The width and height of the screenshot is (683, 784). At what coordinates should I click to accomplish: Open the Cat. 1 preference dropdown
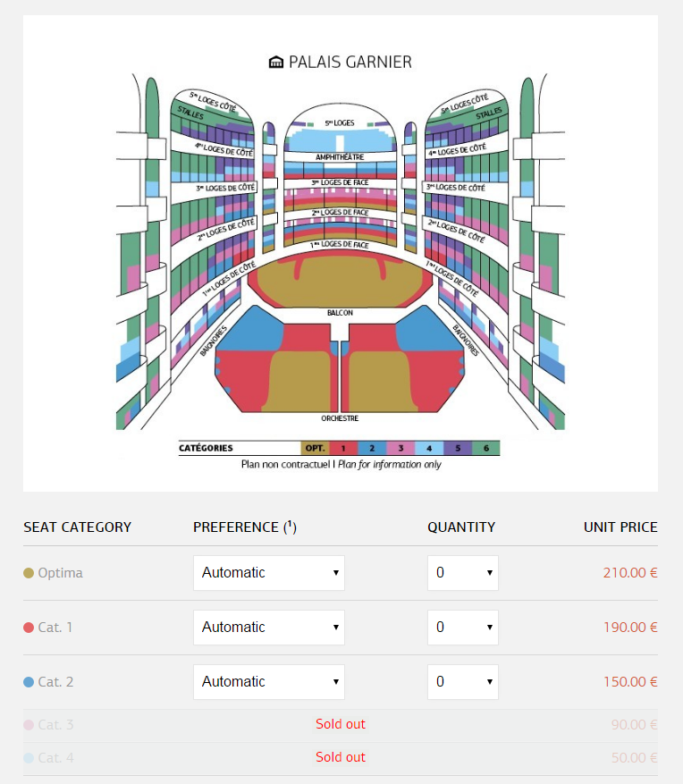[x=269, y=628]
